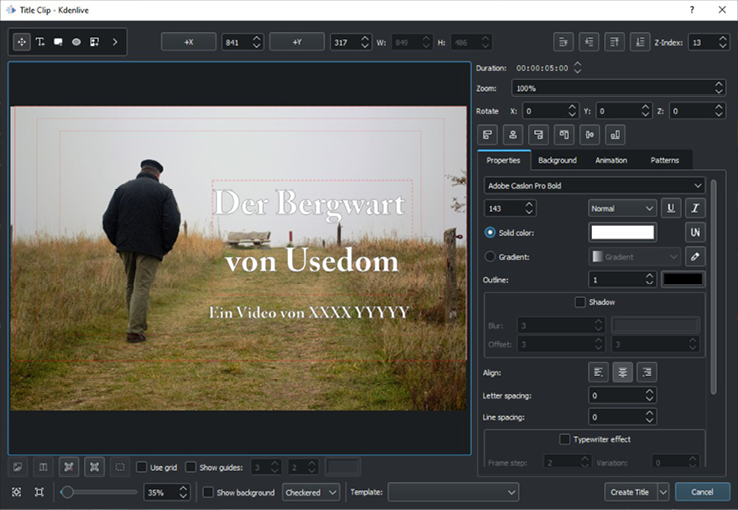The width and height of the screenshot is (738, 510).
Task: Switch to the Background tab
Action: [x=557, y=160]
